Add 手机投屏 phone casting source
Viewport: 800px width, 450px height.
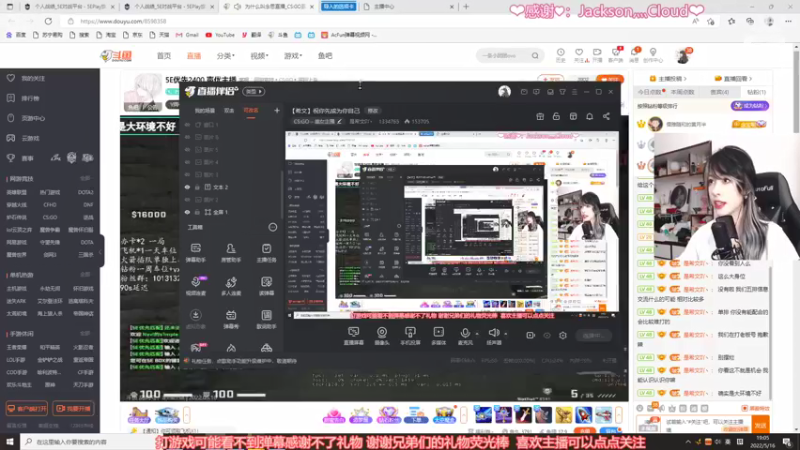[410, 336]
